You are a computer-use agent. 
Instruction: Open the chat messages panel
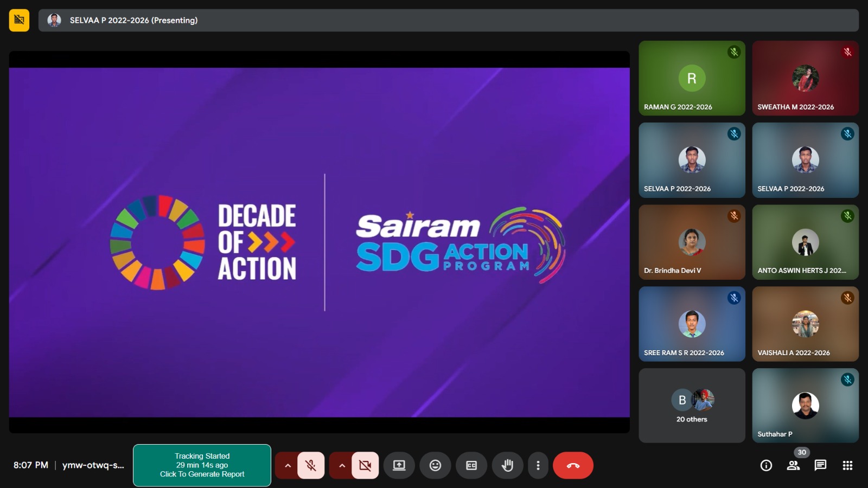[820, 465]
